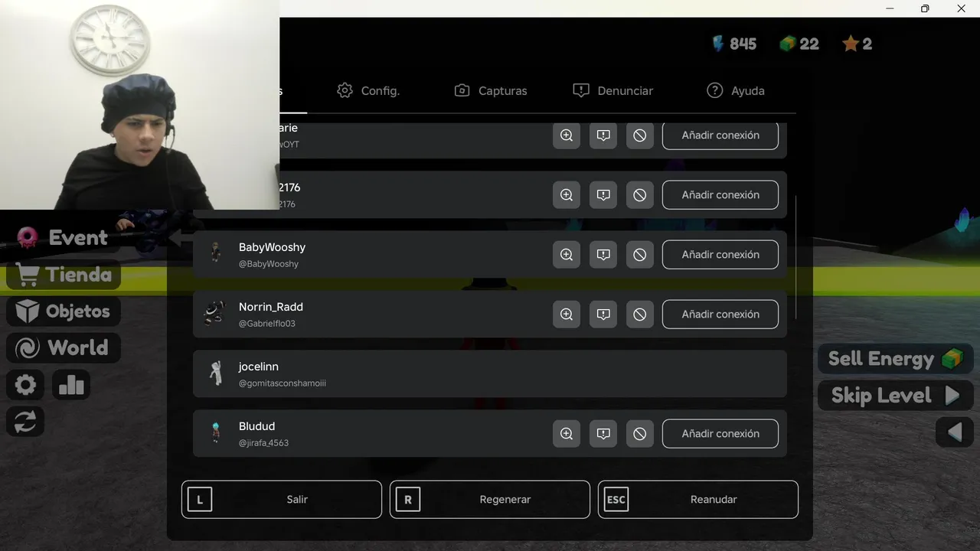Add connection with BabyWooshy
This screenshot has width=980, height=551.
[x=720, y=255]
